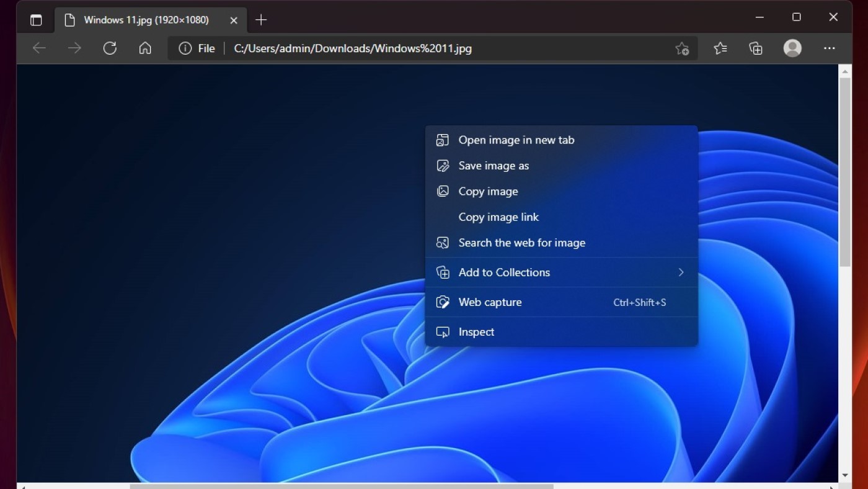
Task: Select Copy image link
Action: [x=561, y=217]
